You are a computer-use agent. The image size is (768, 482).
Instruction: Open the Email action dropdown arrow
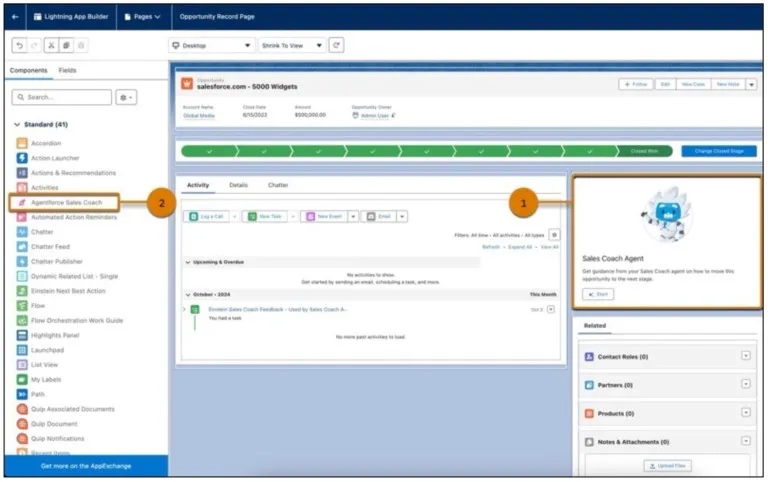pos(402,217)
